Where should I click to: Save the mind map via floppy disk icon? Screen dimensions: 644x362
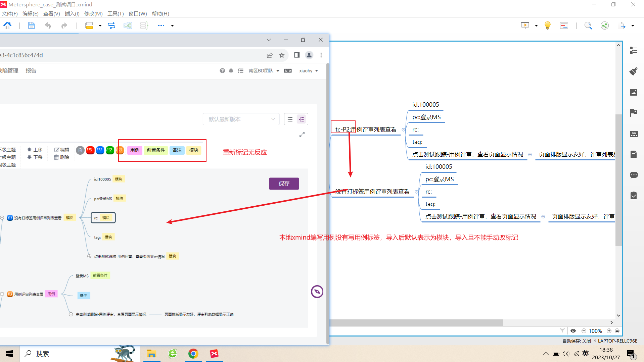(31, 25)
